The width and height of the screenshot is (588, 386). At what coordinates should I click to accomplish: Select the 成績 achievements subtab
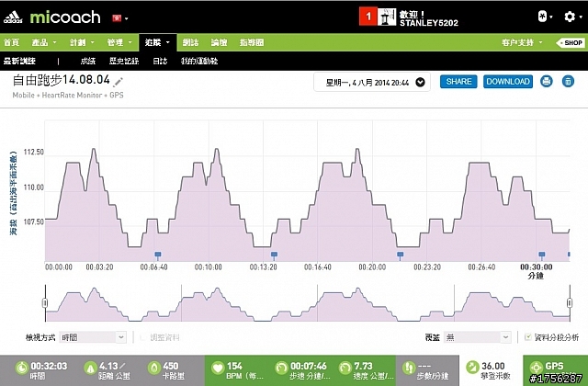(88, 61)
